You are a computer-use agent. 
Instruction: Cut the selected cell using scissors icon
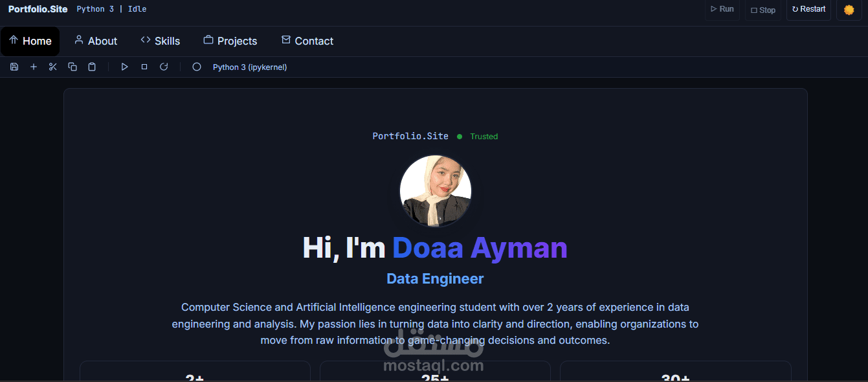pos(52,66)
